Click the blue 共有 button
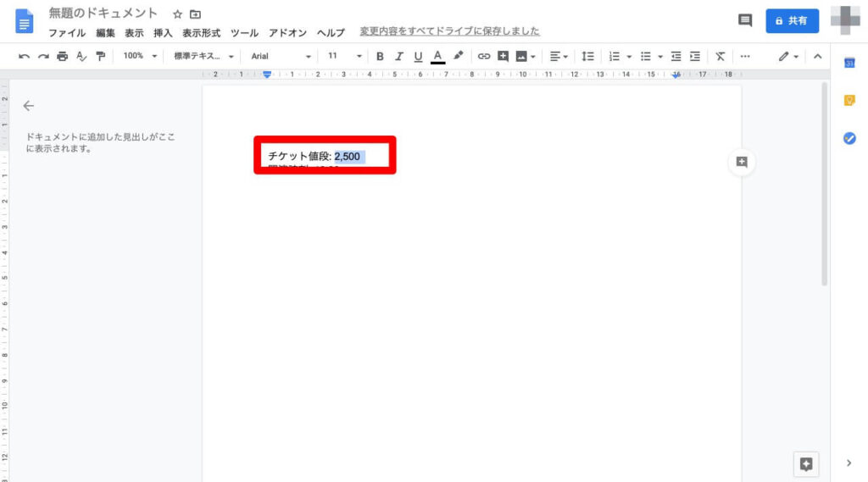The width and height of the screenshot is (868, 482). 793,21
